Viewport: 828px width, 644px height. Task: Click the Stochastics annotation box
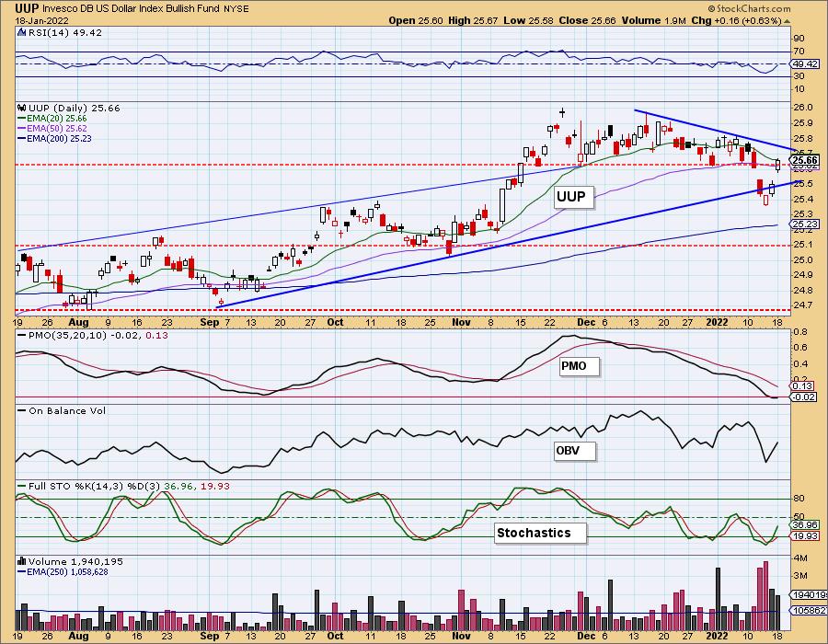pyautogui.click(x=540, y=533)
